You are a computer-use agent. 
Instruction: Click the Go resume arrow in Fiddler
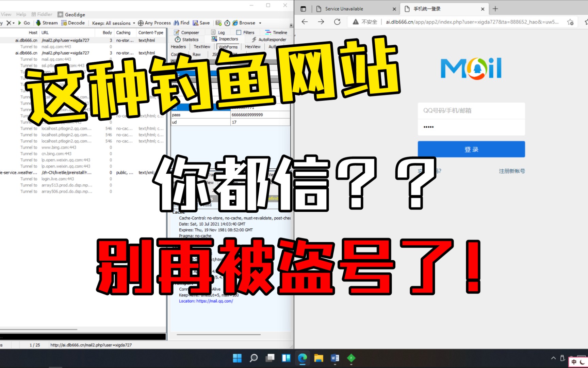pos(20,23)
